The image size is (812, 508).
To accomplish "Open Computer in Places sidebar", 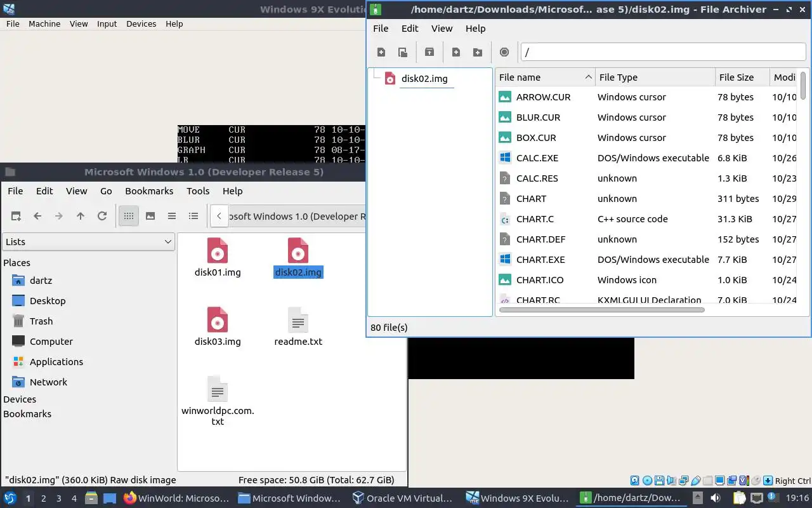I will (51, 341).
